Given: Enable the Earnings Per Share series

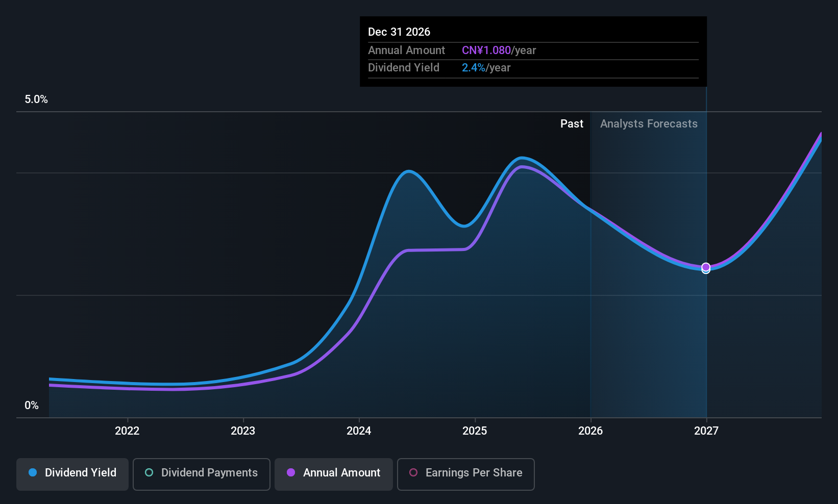Looking at the screenshot, I should (x=465, y=474).
